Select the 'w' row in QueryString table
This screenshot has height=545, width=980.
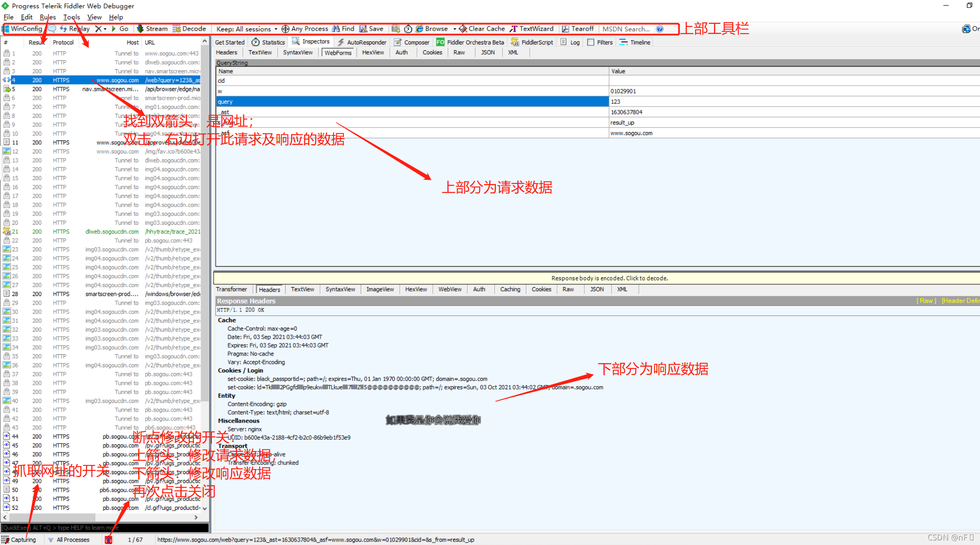click(598, 91)
